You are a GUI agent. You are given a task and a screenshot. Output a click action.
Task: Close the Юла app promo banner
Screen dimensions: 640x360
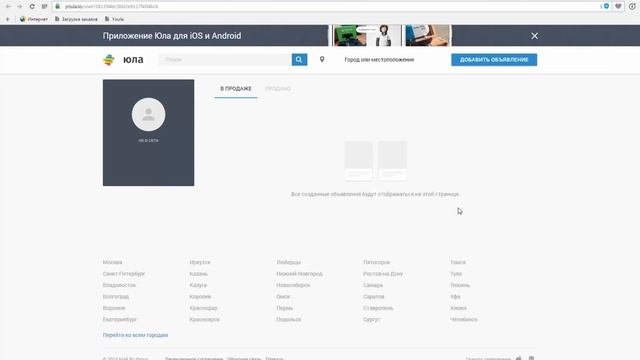[534, 36]
